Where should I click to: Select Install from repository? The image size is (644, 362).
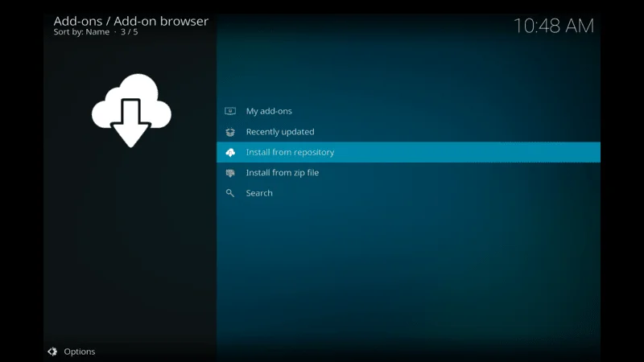(408, 152)
